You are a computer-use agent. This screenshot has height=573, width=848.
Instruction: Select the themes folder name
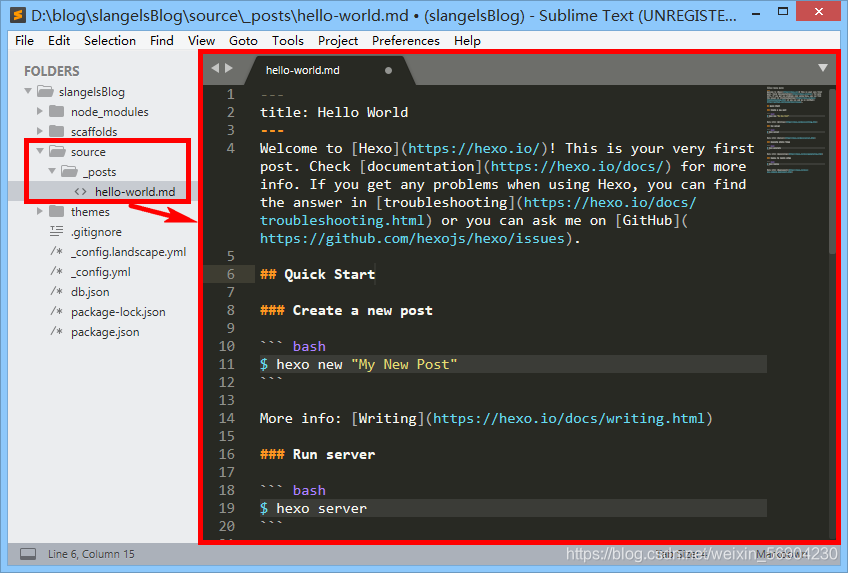pos(90,212)
